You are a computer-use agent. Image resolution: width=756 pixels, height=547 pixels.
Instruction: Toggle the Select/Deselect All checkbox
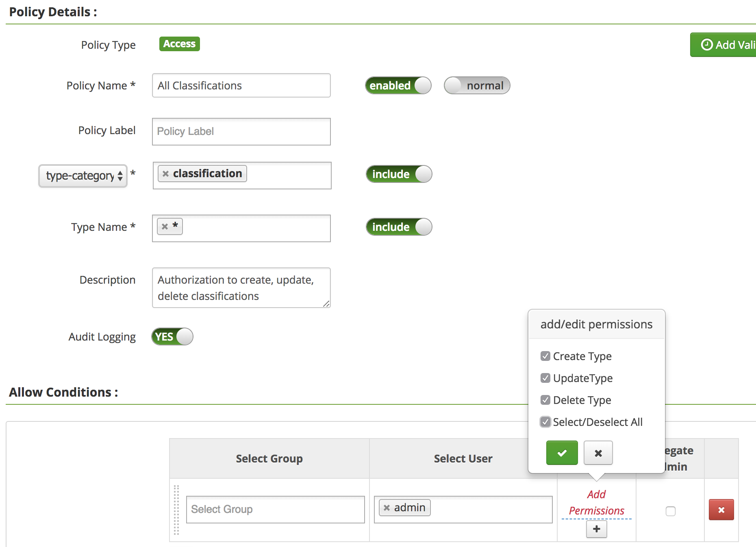tap(545, 422)
